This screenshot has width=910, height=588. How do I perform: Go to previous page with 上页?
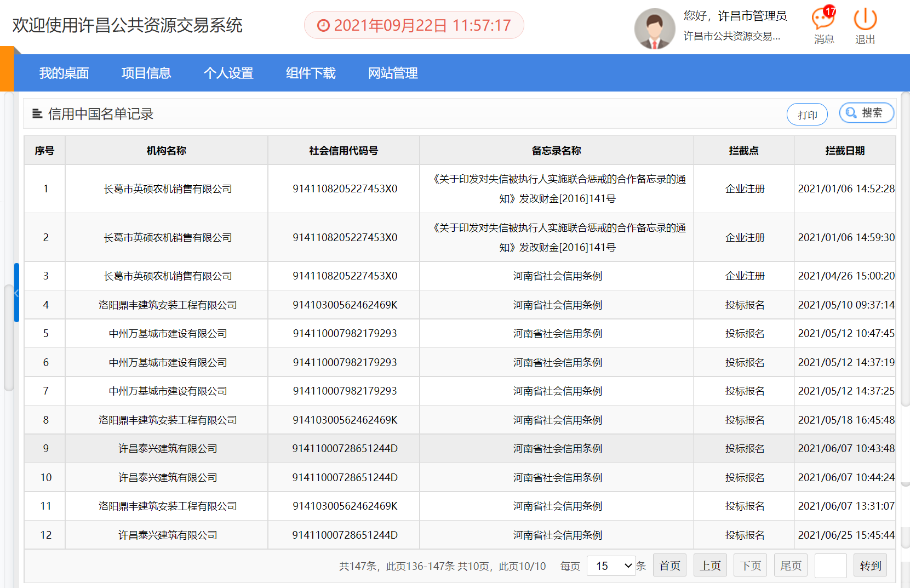[x=710, y=566]
